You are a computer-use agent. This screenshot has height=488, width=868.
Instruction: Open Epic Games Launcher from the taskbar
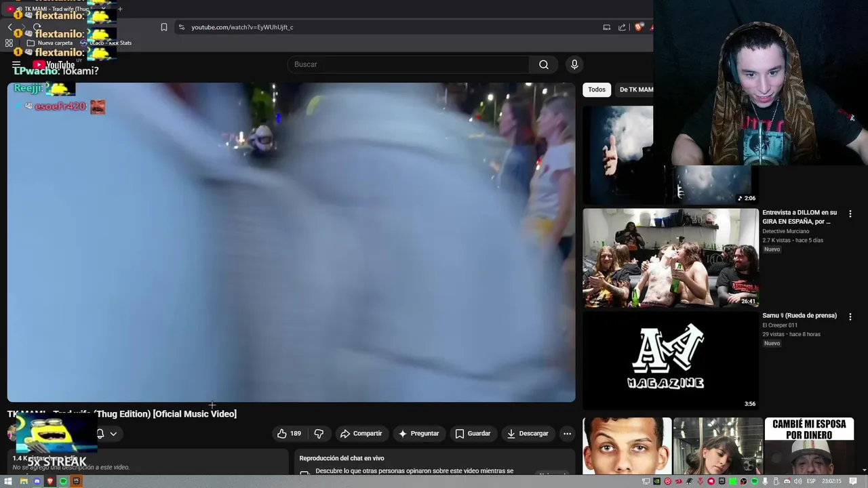(77, 481)
